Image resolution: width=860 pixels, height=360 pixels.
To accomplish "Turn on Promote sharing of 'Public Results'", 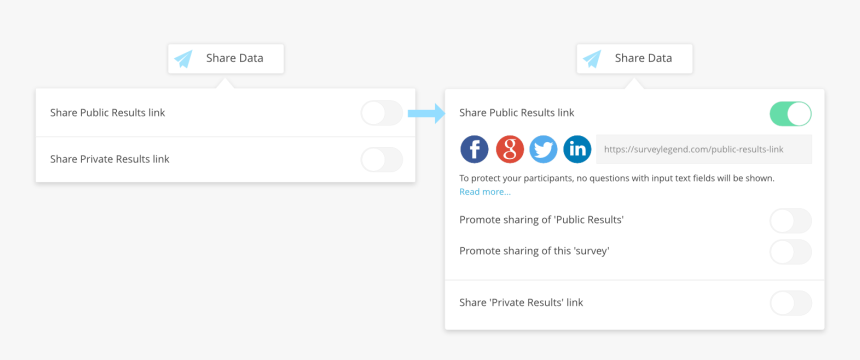I will click(791, 221).
